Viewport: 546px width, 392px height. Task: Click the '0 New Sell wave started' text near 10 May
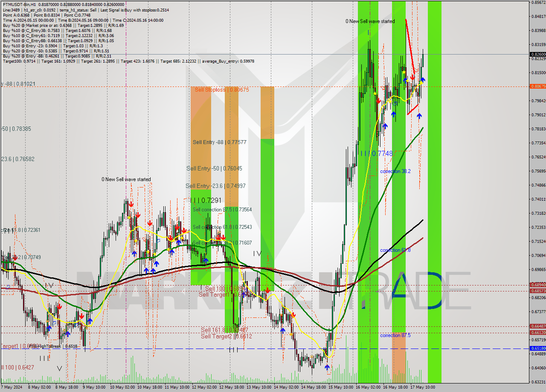[x=126, y=179]
